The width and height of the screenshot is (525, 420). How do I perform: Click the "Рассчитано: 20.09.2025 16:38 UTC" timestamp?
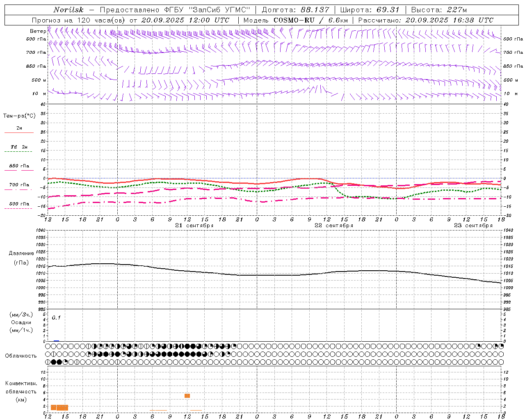(426, 20)
